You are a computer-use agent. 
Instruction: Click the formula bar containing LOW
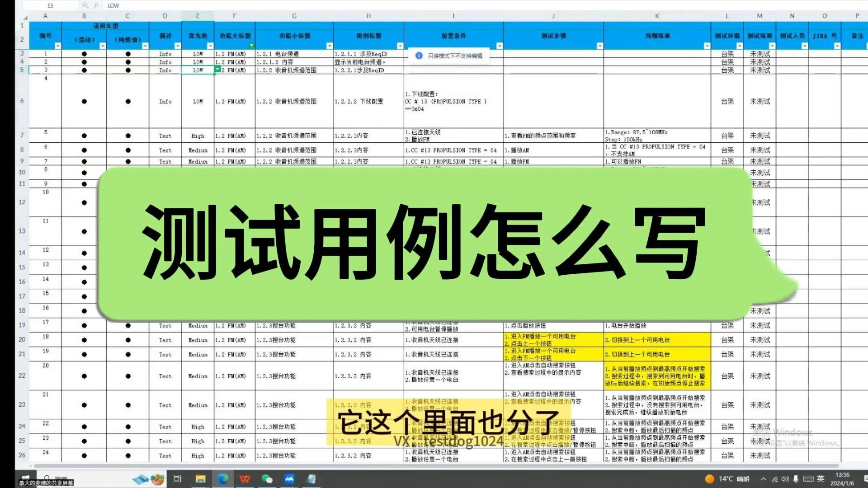486,5
